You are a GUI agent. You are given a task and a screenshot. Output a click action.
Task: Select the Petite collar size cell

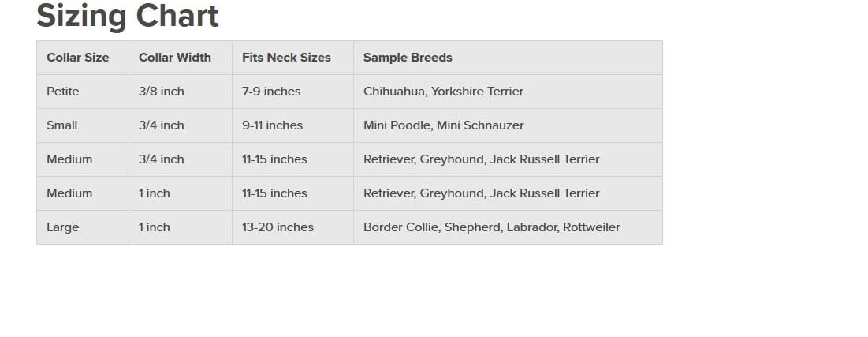point(63,92)
